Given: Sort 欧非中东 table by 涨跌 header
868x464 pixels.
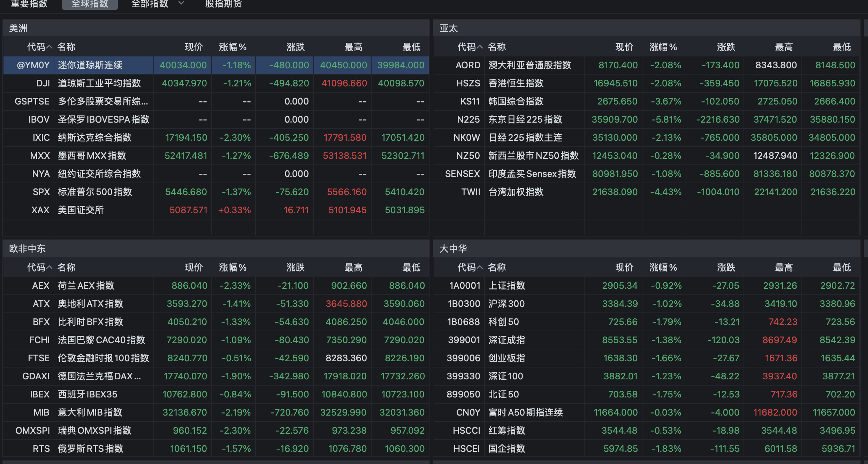Looking at the screenshot, I should (296, 268).
